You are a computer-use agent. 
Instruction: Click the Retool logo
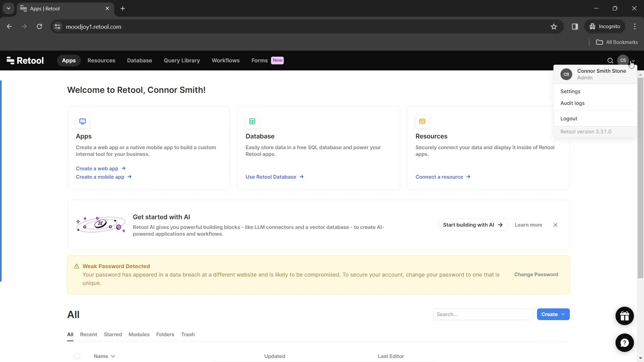click(x=25, y=60)
